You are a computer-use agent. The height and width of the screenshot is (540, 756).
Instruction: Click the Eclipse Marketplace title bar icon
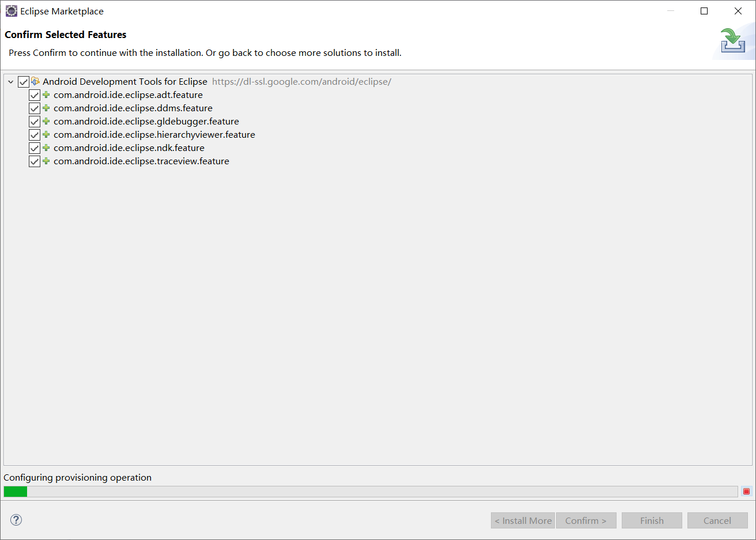(11, 11)
